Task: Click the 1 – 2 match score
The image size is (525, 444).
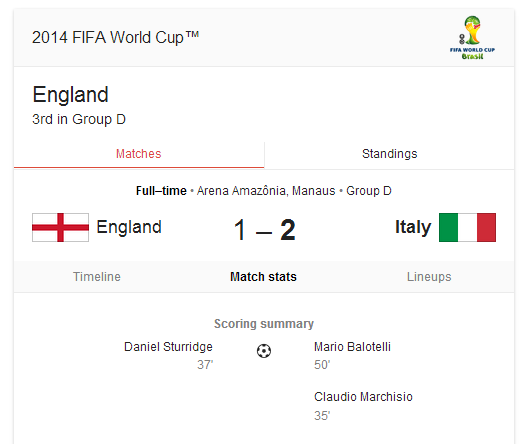Action: point(265,230)
